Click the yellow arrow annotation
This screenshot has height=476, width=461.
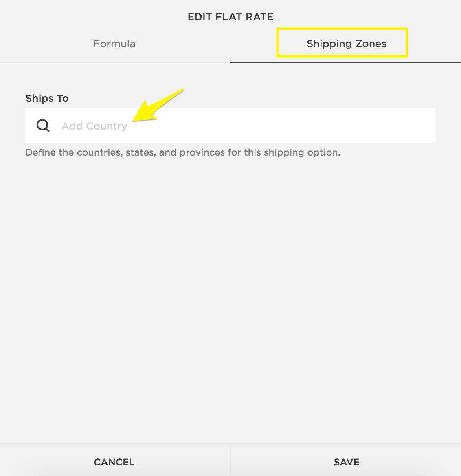pyautogui.click(x=157, y=106)
